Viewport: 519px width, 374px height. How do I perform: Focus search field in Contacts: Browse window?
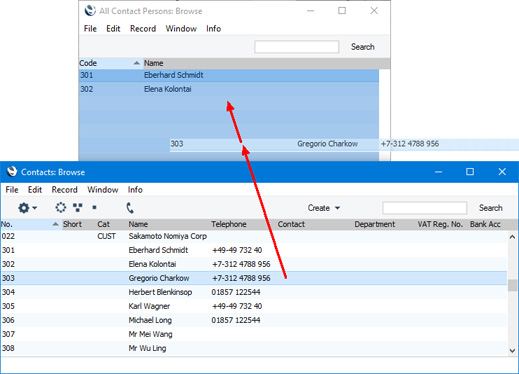click(424, 208)
